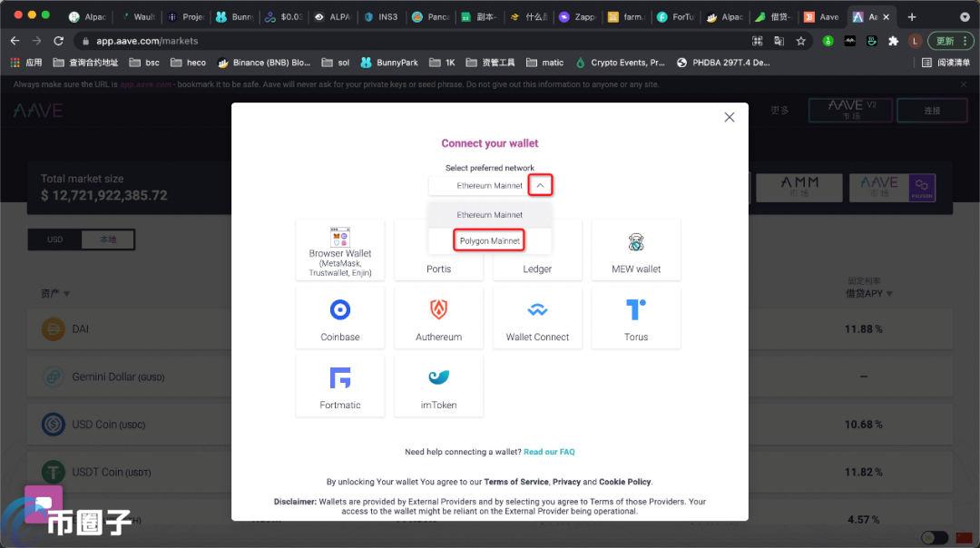Dismiss the security warning banner
This screenshot has width=980, height=548.
click(963, 84)
